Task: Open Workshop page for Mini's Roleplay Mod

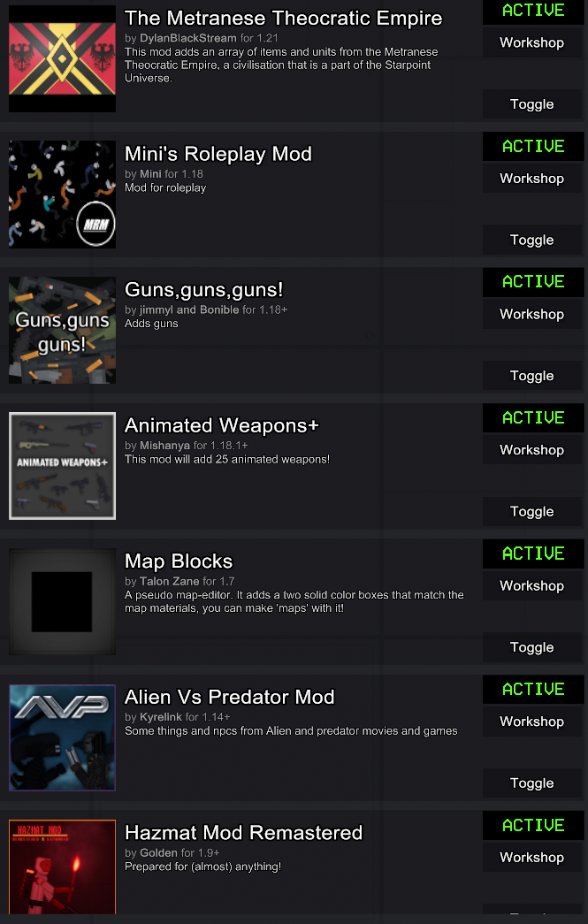Action: pyautogui.click(x=532, y=178)
